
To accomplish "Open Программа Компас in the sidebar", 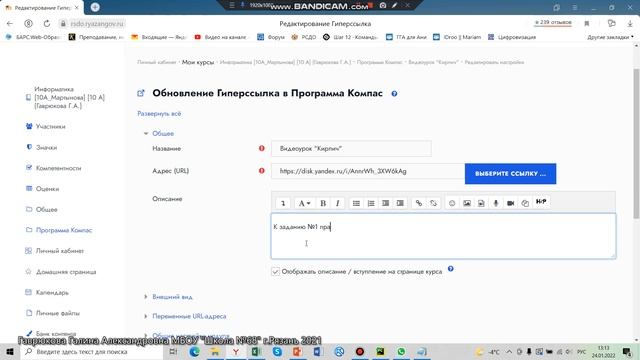I will click(64, 230).
